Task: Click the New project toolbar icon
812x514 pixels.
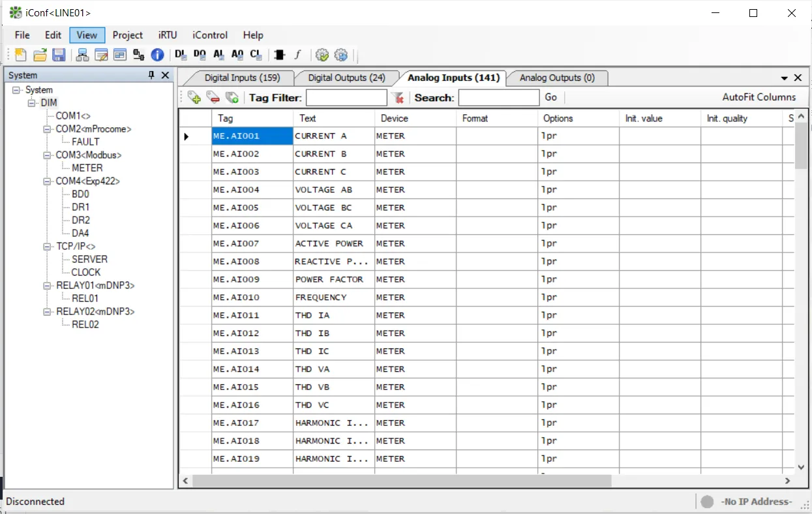Action: click(x=21, y=55)
